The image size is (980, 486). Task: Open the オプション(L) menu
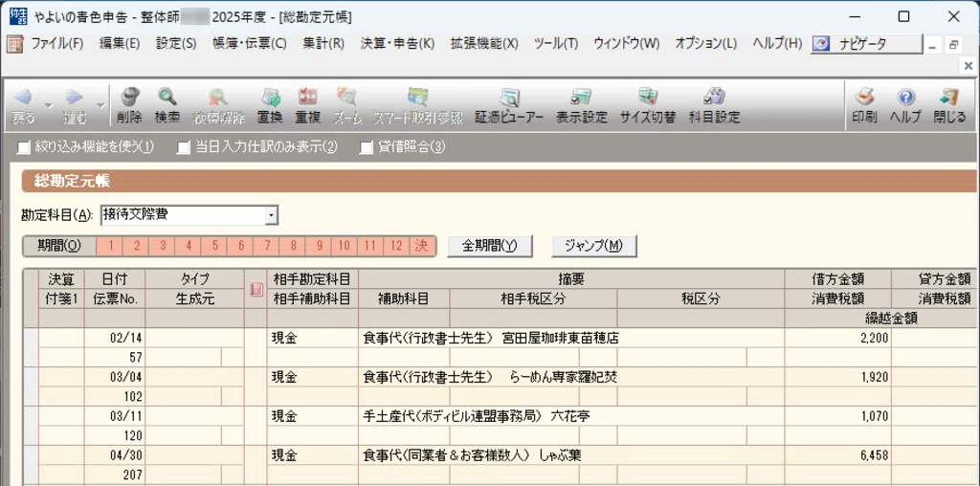pyautogui.click(x=705, y=44)
